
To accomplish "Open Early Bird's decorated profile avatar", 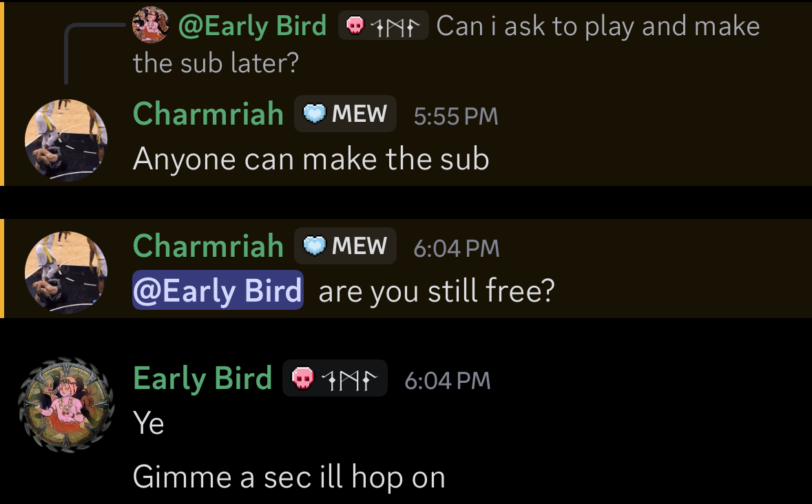I will point(66,405).
